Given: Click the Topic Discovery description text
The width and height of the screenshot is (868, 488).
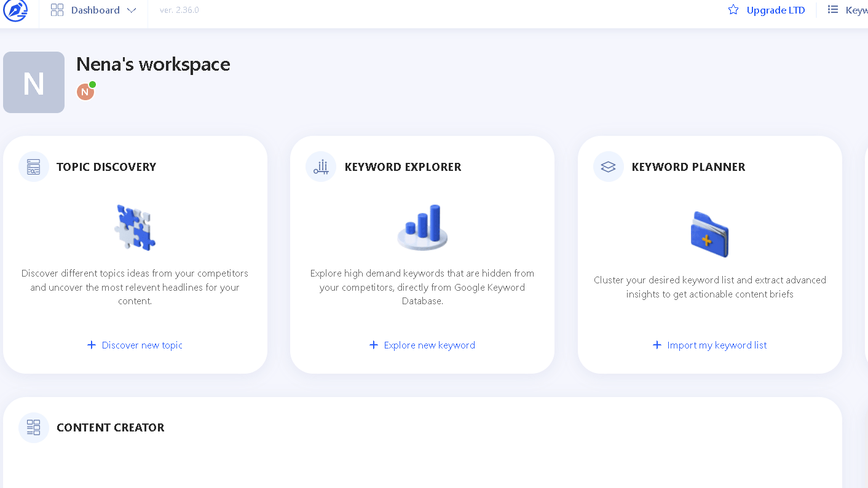Looking at the screenshot, I should click(x=135, y=287).
